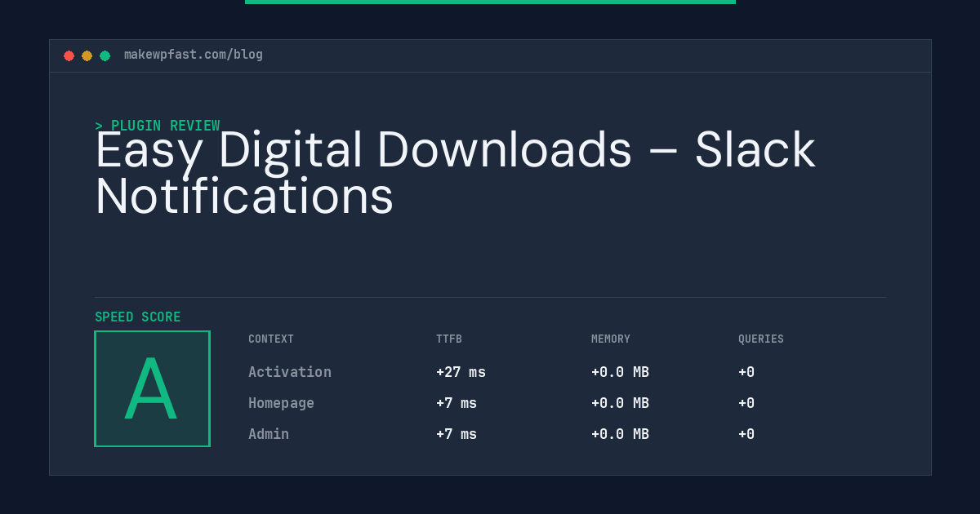Screen dimensions: 980x514
Task: Select the Activation row label
Action: [x=290, y=372]
